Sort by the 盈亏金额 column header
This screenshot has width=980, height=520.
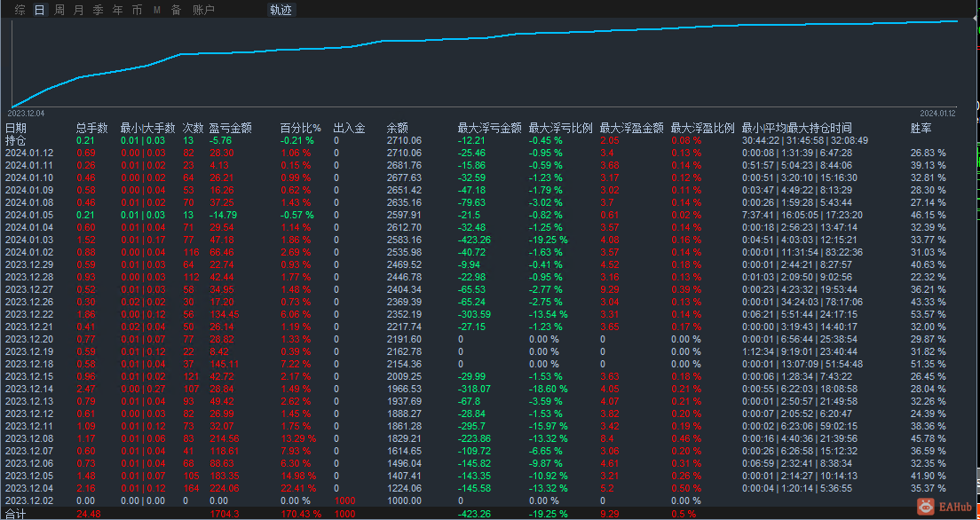[230, 128]
